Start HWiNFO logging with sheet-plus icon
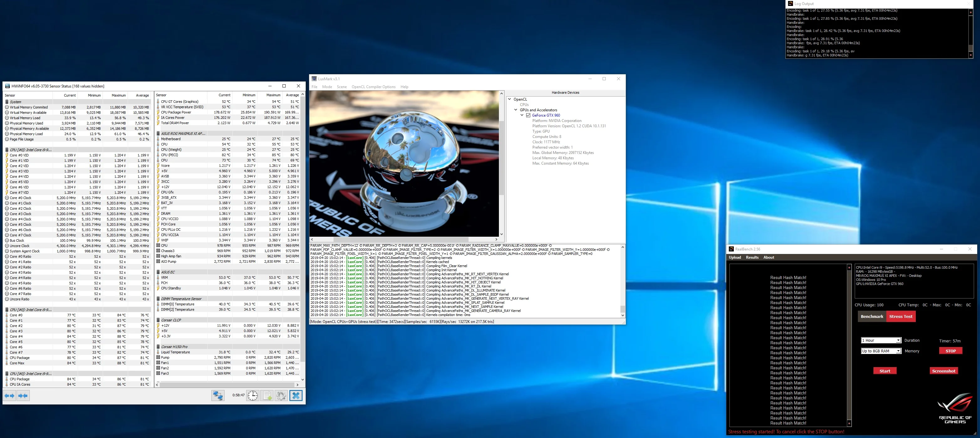This screenshot has height=438, width=980. coord(267,396)
